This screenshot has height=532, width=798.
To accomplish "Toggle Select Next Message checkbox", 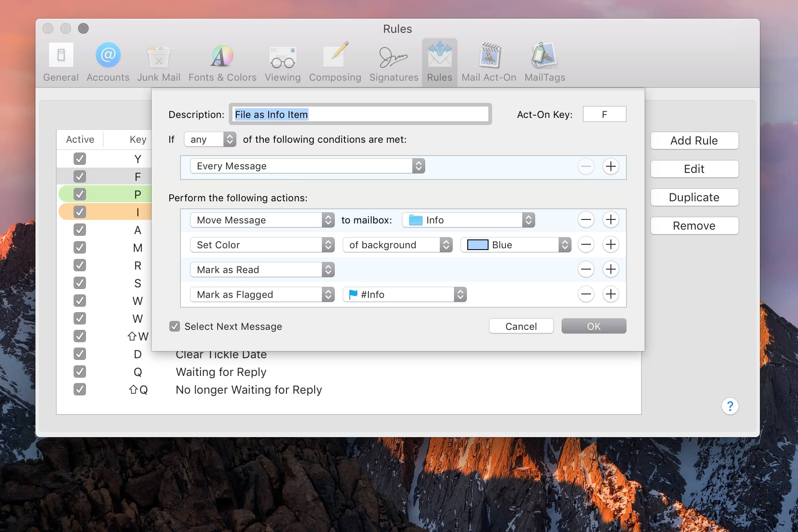I will tap(175, 327).
